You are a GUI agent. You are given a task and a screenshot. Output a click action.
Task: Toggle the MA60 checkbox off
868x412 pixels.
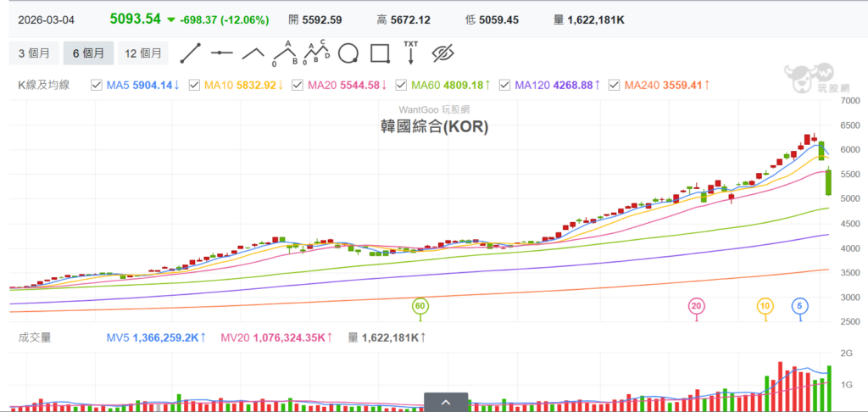402,85
